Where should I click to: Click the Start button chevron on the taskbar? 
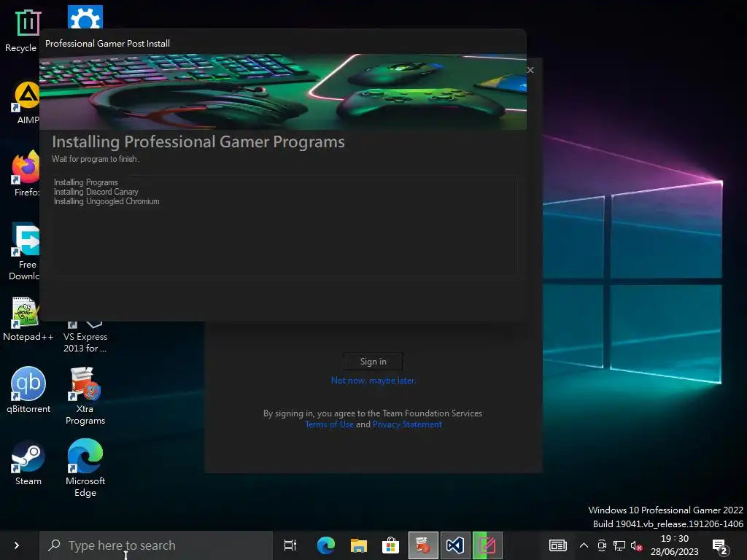(17, 545)
